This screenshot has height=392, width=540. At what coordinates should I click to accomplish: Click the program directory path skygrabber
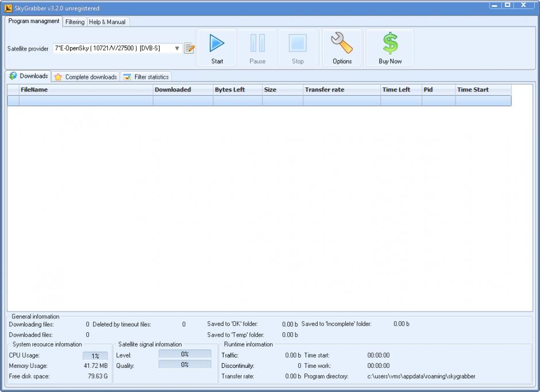(x=421, y=376)
